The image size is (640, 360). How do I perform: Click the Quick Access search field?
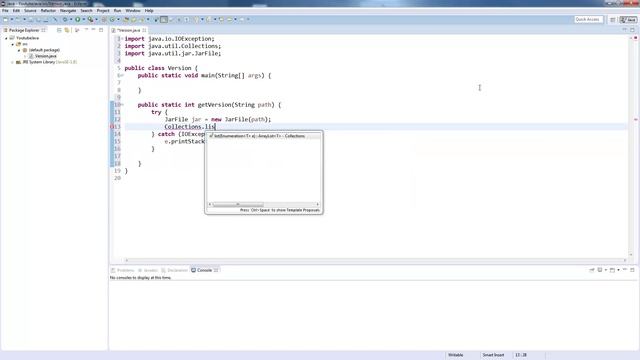tap(588, 20)
